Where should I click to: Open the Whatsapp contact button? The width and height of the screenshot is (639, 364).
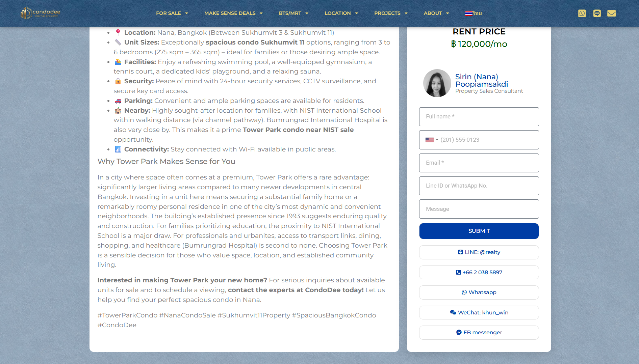(x=479, y=292)
